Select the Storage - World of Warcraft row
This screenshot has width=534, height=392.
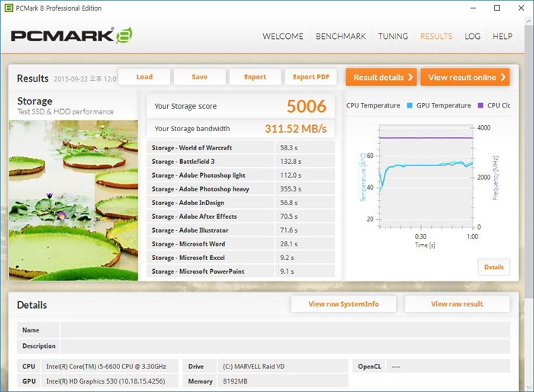click(x=241, y=148)
